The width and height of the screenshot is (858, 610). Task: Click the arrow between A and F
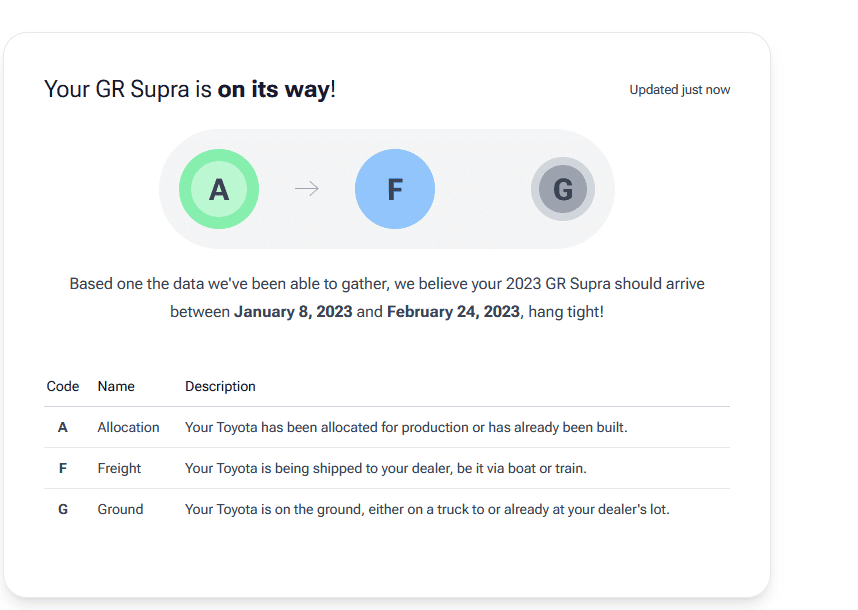click(307, 189)
